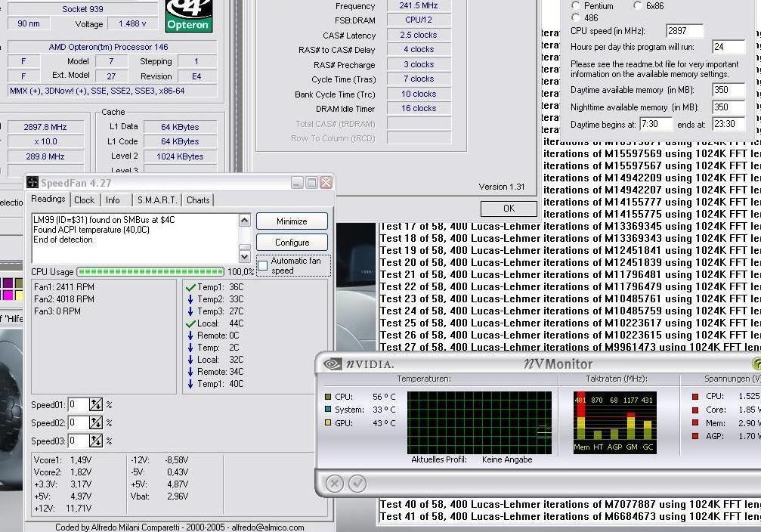Adjust the Speed02 spinner arrows
This screenshot has width=761, height=532.
pyautogui.click(x=96, y=422)
